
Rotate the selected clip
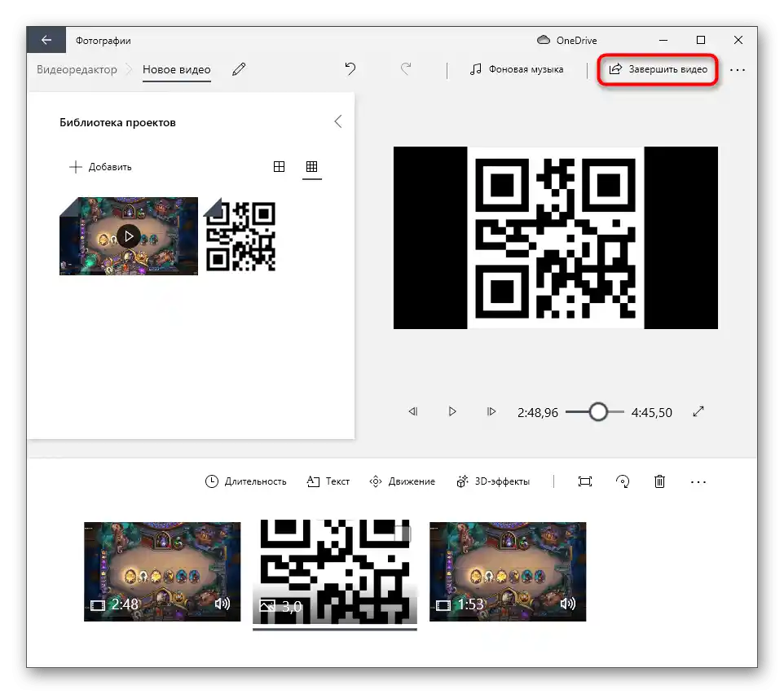coord(623,481)
